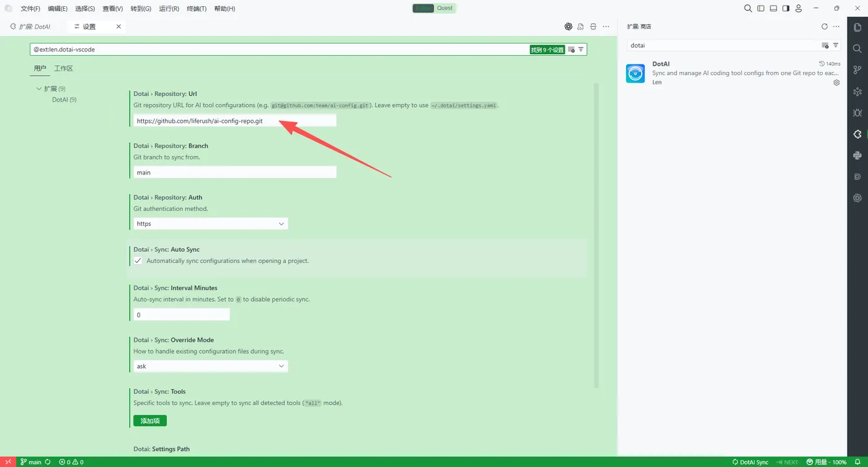Select the 用户 settings scope tab
This screenshot has height=467, width=868.
tap(40, 68)
